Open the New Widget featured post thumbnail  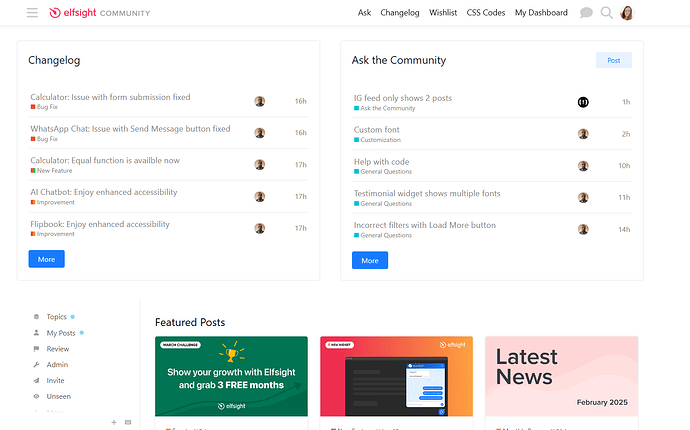[396, 376]
